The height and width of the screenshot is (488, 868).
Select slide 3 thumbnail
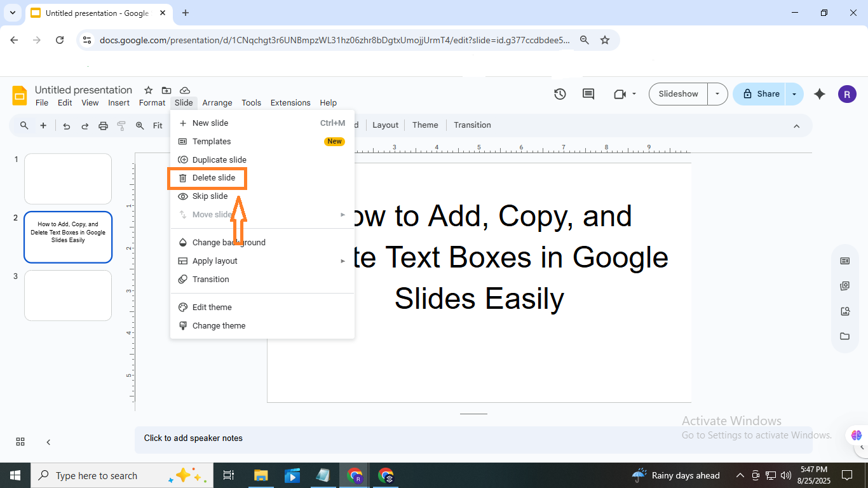click(x=68, y=295)
